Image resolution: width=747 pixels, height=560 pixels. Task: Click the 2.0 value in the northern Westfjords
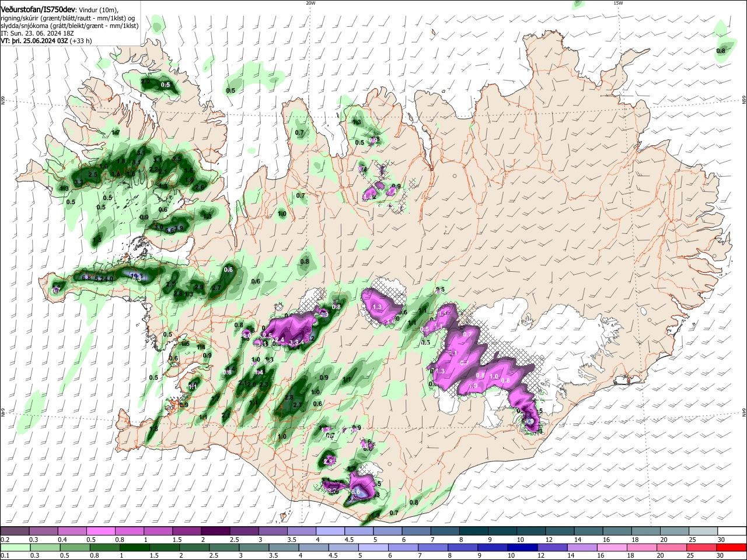146,82
